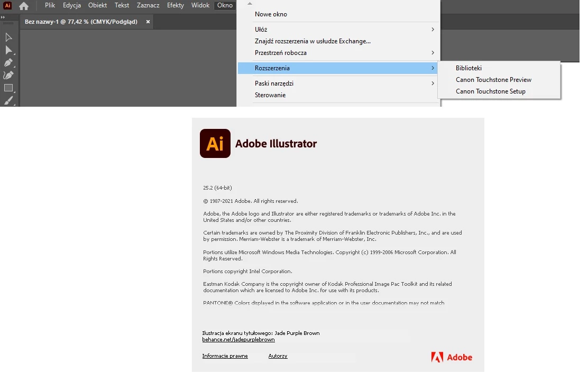Click version text 25.2 (64-bit)
This screenshot has height=392, width=588.
[217, 188]
